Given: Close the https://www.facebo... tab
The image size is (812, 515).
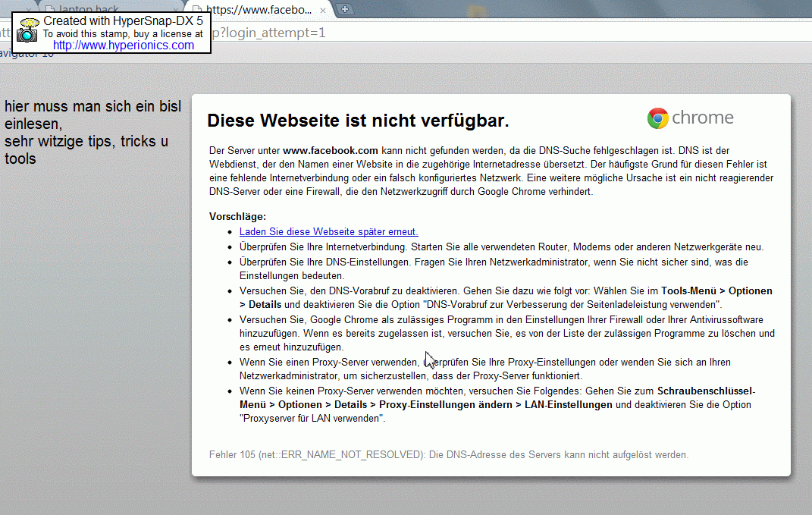Looking at the screenshot, I should [x=323, y=11].
